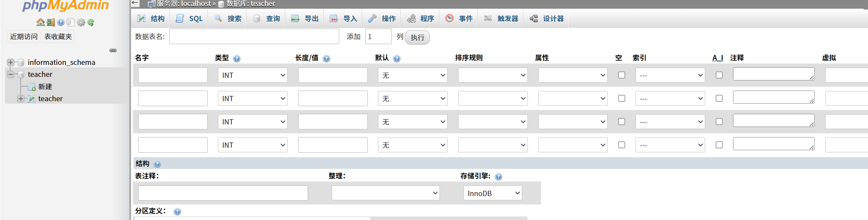Open the 导出 (Export) tab

tap(305, 19)
